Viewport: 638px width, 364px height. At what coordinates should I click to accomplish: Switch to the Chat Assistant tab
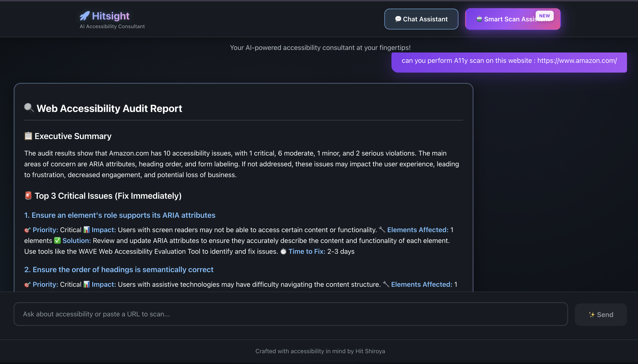click(421, 19)
